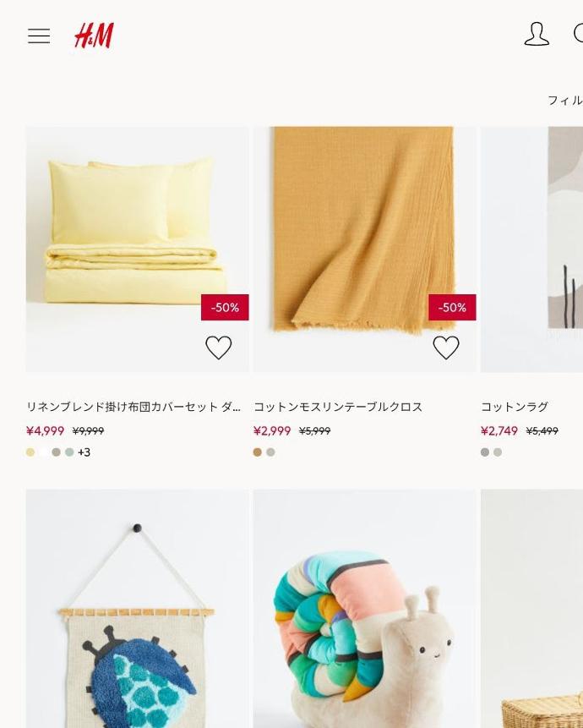Open the フィル filter option
This screenshot has width=583, height=728.
coord(565,101)
